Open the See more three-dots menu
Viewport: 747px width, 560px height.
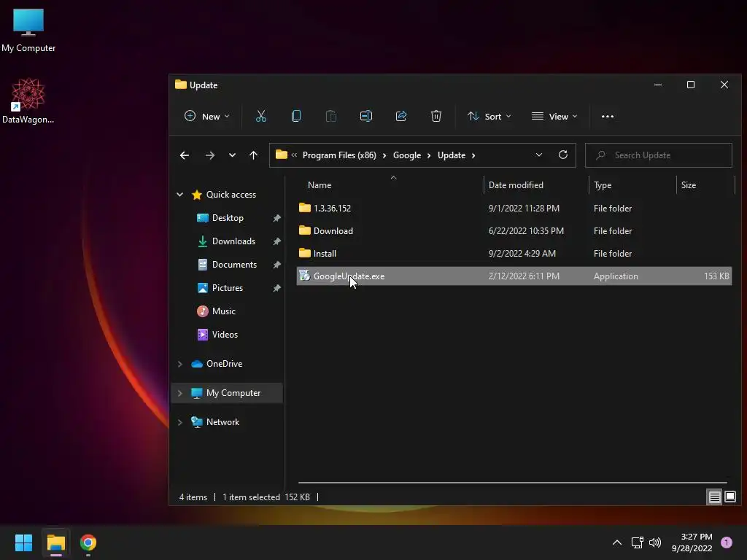tap(608, 116)
